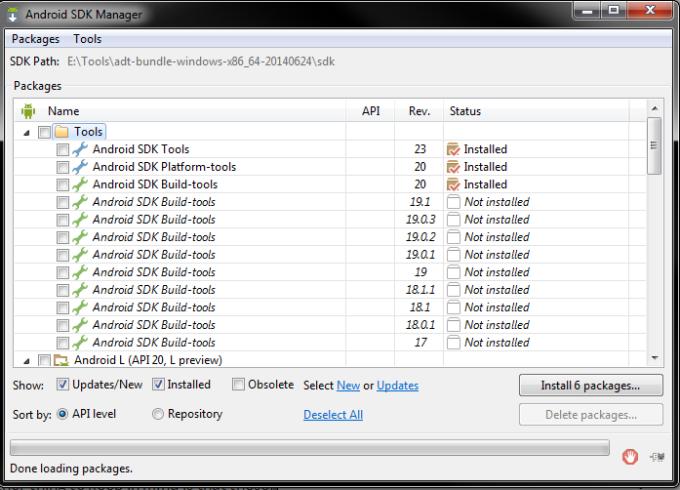Click the SDK Path text field
680x490 pixels.
tap(201, 61)
